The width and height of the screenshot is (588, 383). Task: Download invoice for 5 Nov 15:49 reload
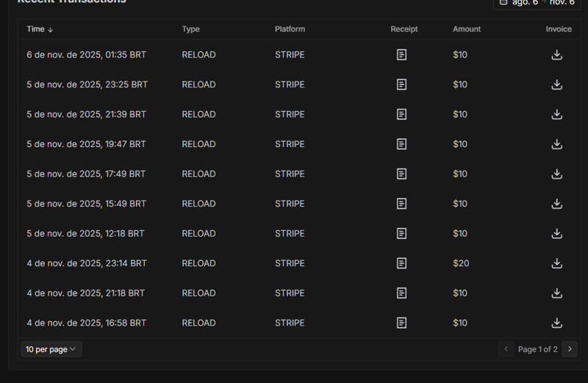tap(557, 204)
